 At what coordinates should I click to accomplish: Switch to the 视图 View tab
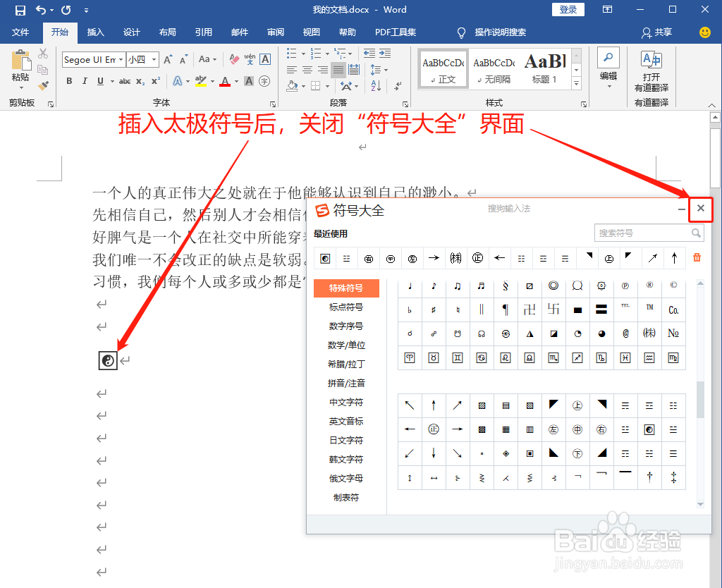pyautogui.click(x=311, y=32)
